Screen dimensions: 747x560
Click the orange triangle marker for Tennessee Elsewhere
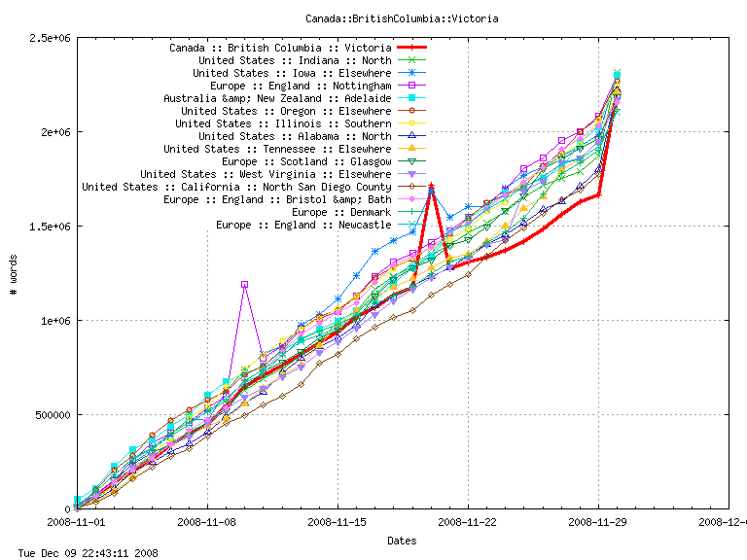412,149
